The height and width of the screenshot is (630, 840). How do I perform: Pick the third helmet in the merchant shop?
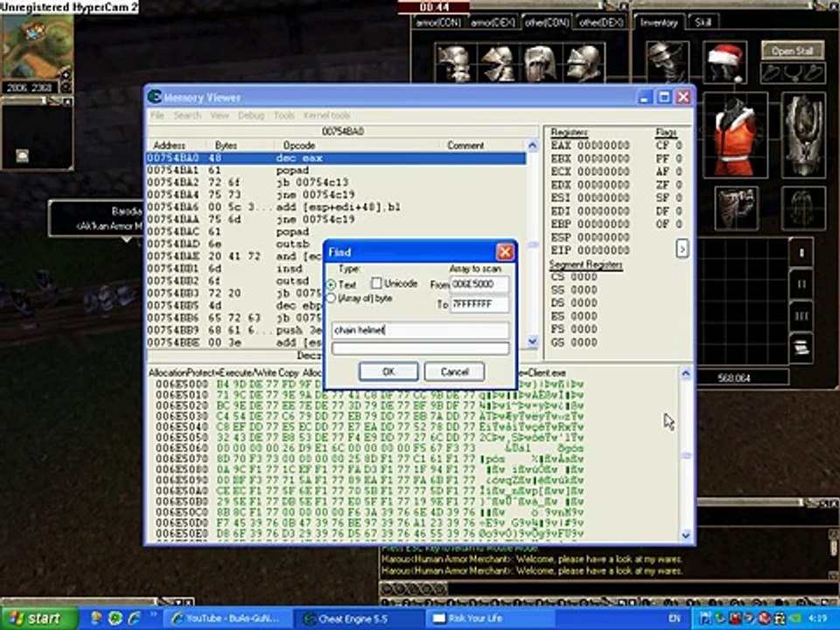coord(540,63)
